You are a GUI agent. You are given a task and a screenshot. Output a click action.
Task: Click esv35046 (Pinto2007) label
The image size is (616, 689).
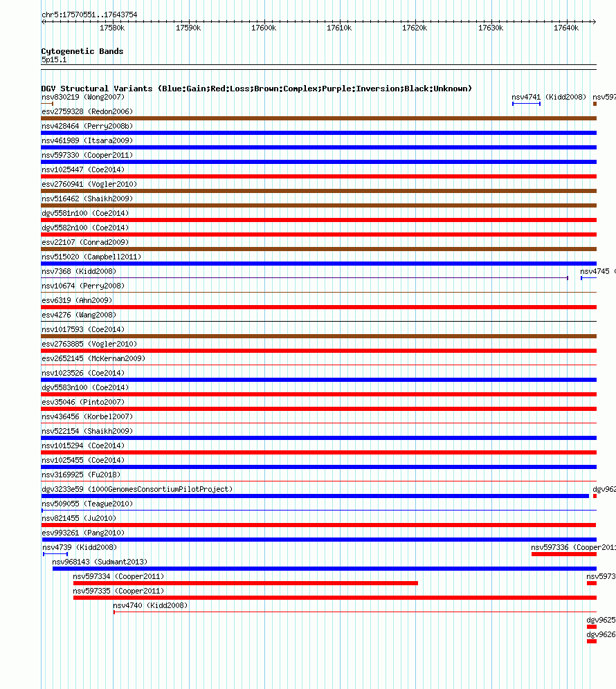pyautogui.click(x=83, y=402)
